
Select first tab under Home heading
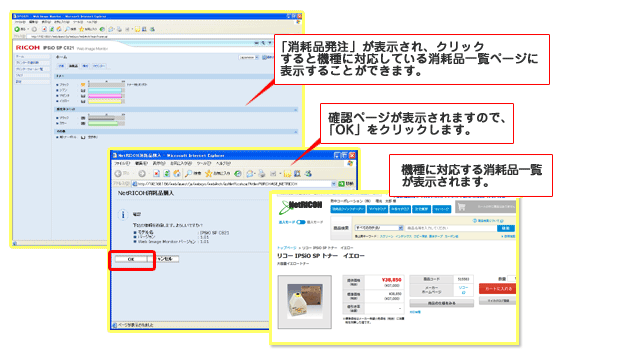pyautogui.click(x=61, y=66)
